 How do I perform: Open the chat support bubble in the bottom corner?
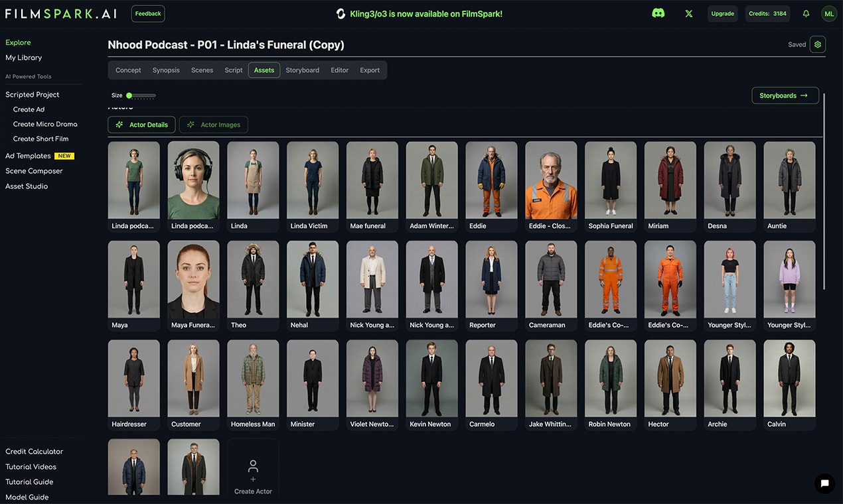[x=824, y=483]
